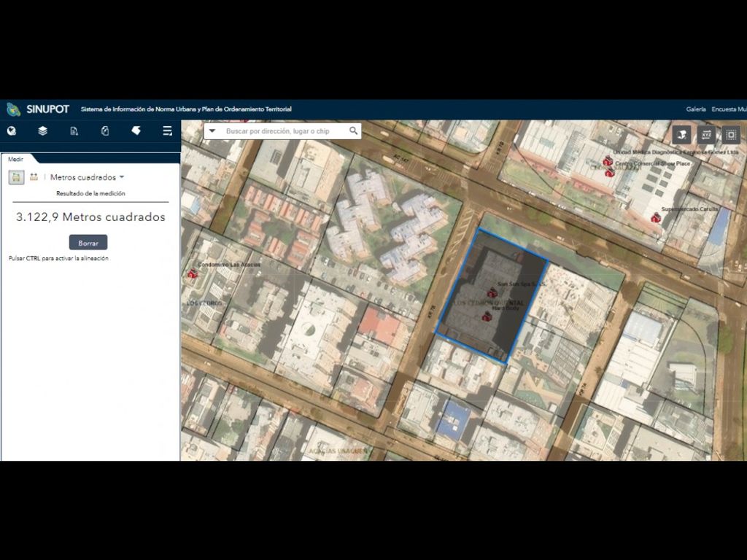Expand the search source dropdown arrow
Image resolution: width=747 pixels, height=560 pixels.
coord(212,131)
